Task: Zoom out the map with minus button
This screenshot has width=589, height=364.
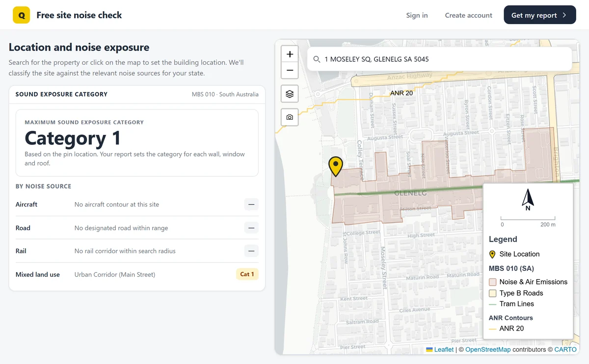Action: (290, 71)
